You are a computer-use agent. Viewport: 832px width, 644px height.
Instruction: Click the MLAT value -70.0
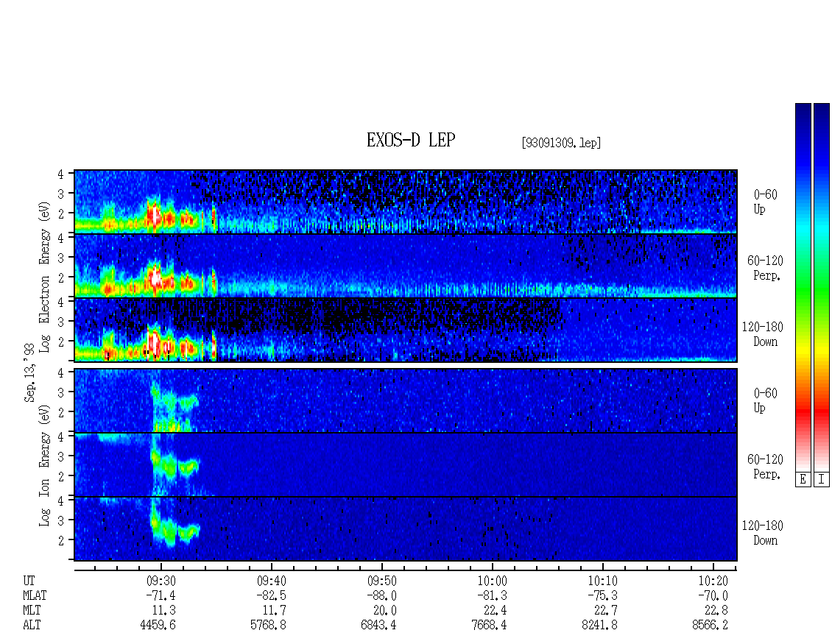(x=713, y=595)
